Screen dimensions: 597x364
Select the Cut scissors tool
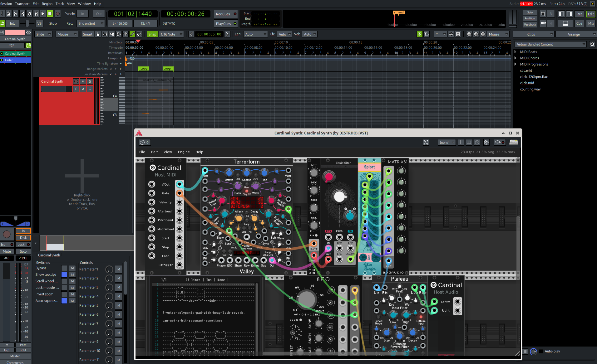(112, 34)
